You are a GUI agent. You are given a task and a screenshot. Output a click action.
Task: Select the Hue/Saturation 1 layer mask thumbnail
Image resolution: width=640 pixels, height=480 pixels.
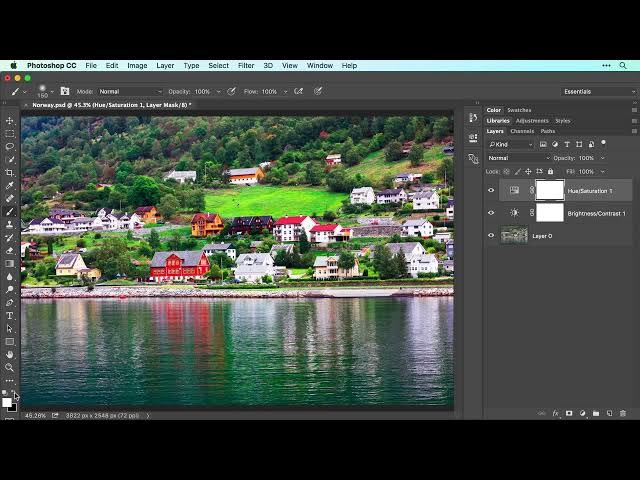[550, 190]
